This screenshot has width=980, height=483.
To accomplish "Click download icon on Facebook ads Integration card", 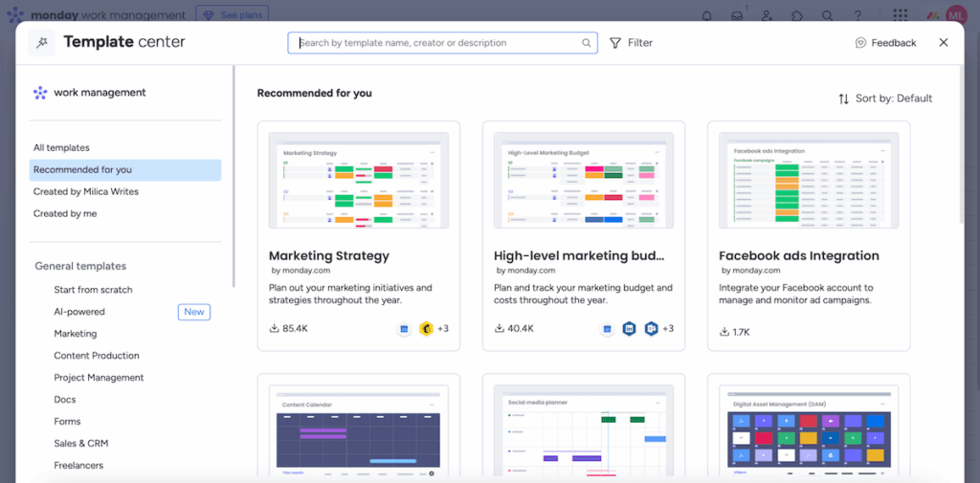I will click(x=724, y=332).
